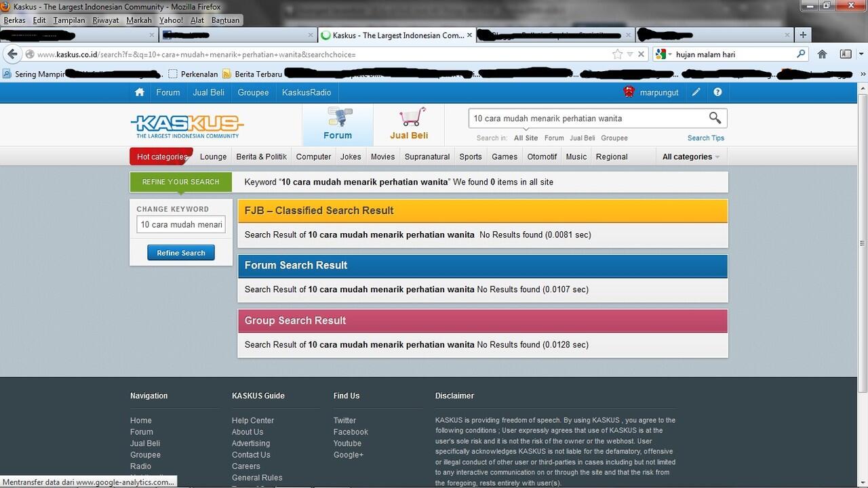Viewport: 868px width, 488px height.
Task: Open the Radio footer link
Action: pyautogui.click(x=140, y=467)
